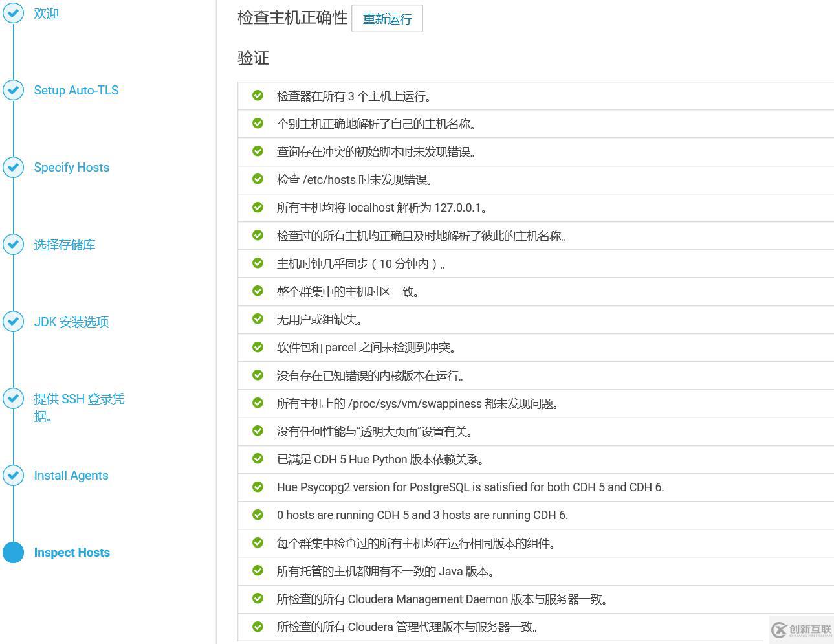Select text 主机时钟几乎同步（10 分钟内）。

(361, 264)
